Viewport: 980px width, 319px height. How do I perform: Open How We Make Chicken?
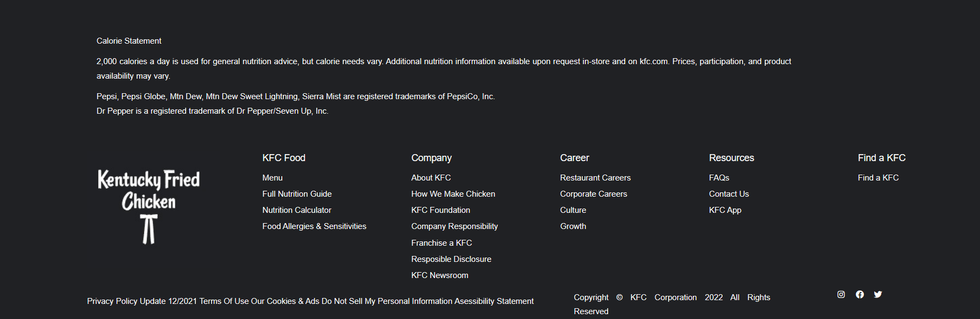[x=453, y=193]
